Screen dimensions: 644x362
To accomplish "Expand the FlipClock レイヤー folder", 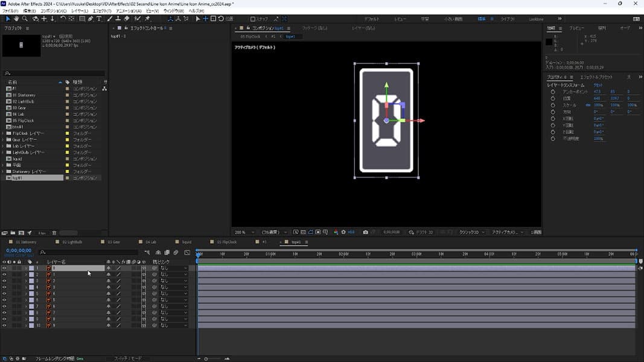I will [x=3, y=133].
